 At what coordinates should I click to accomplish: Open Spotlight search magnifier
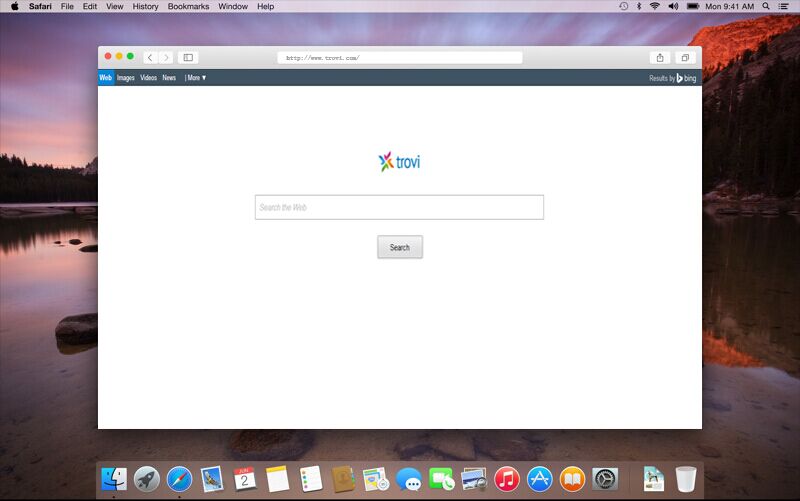coord(766,6)
